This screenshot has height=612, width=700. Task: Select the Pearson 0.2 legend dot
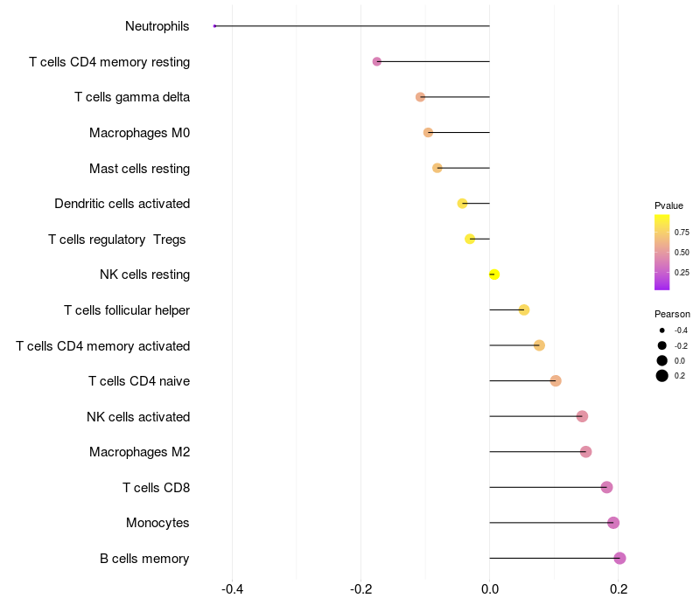click(x=662, y=376)
